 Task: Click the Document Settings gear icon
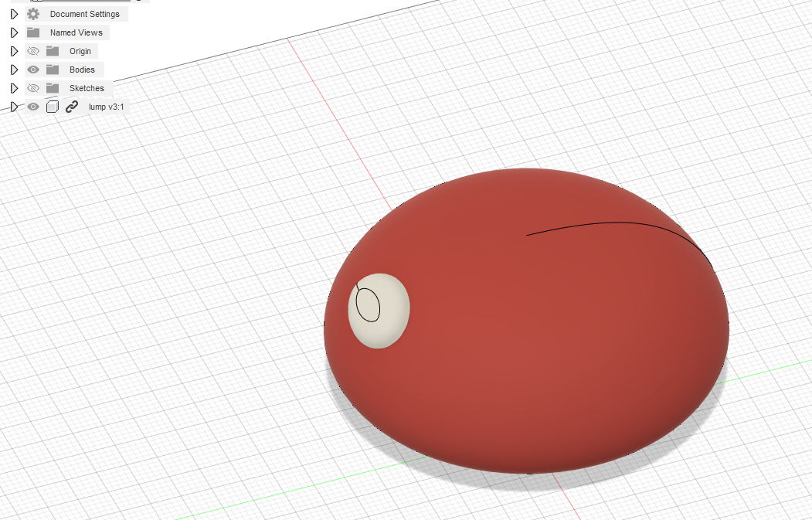33,14
